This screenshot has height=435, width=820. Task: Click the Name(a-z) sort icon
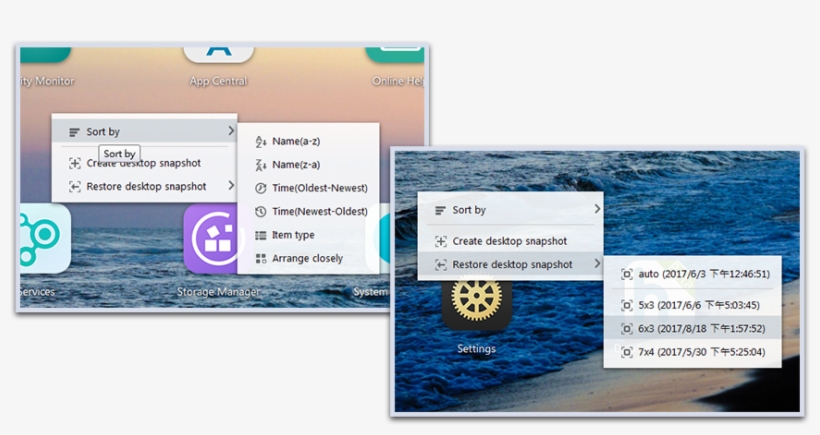[x=260, y=141]
